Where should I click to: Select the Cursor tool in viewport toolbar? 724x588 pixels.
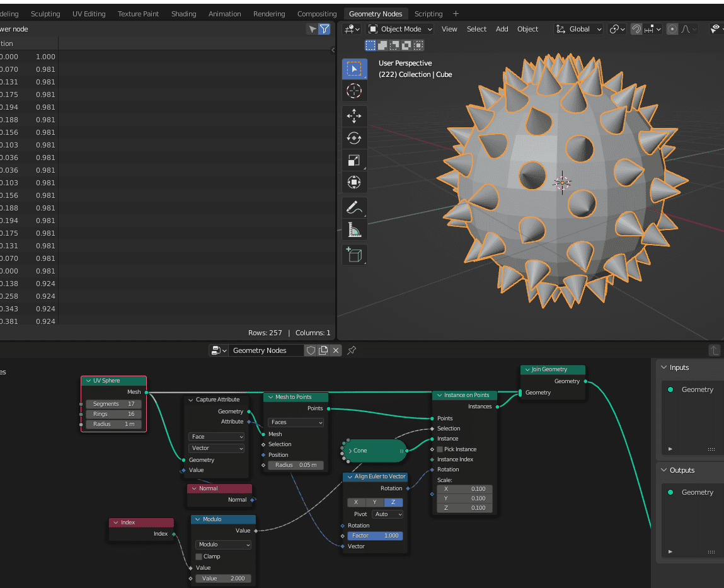coord(354,91)
